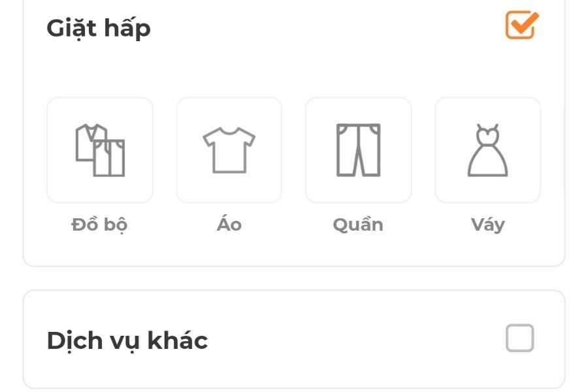Pick the Váy dress icon

tap(487, 150)
